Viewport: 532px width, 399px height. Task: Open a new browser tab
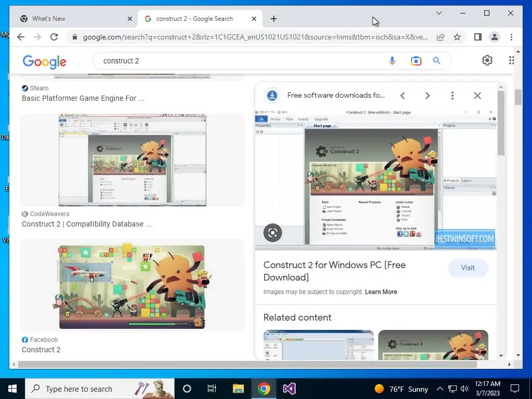tap(273, 19)
